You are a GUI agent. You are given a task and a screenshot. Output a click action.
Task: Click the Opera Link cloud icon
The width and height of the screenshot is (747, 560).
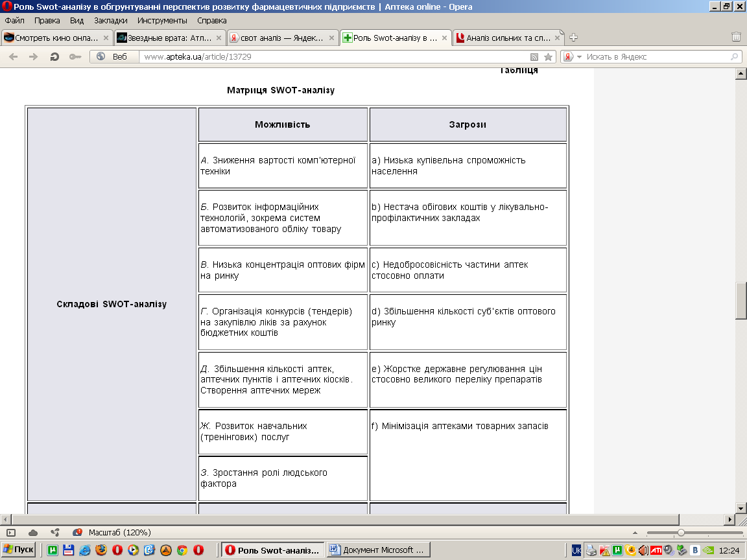click(33, 532)
